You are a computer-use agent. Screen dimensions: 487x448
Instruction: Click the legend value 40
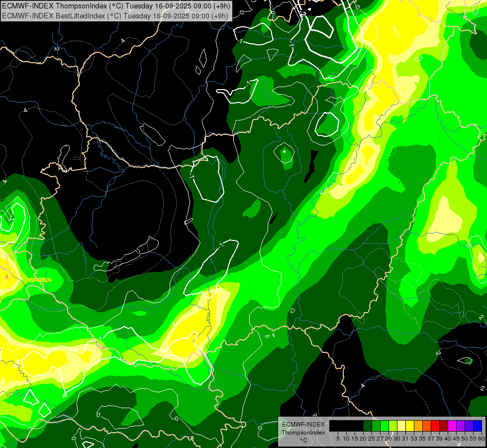coord(448,439)
